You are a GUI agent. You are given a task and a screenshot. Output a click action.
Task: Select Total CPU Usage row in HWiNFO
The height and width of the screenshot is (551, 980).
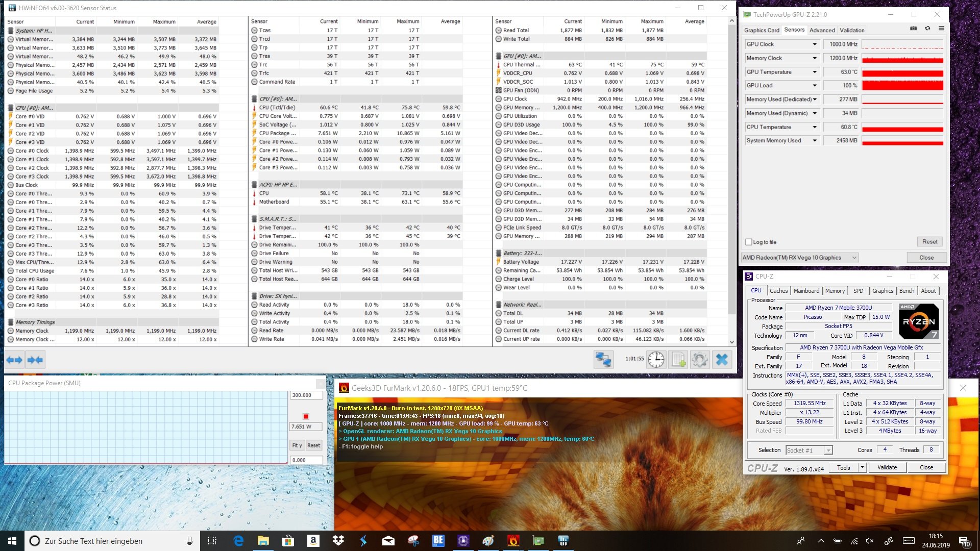point(112,271)
